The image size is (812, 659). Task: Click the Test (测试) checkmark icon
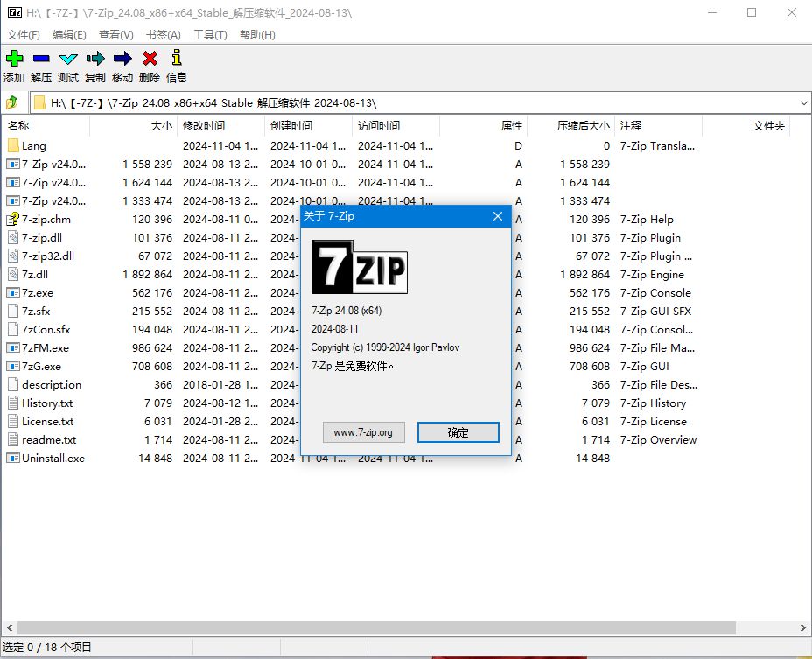click(x=68, y=59)
